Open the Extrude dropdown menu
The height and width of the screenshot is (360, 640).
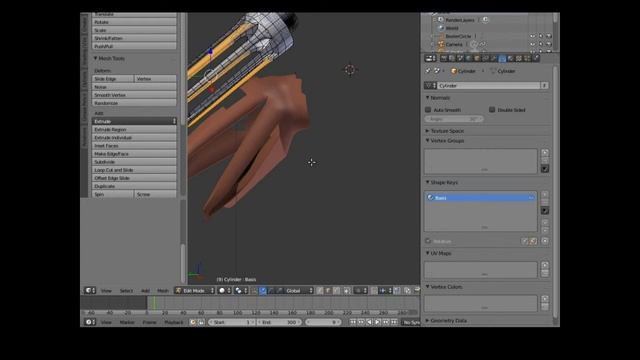click(x=134, y=121)
